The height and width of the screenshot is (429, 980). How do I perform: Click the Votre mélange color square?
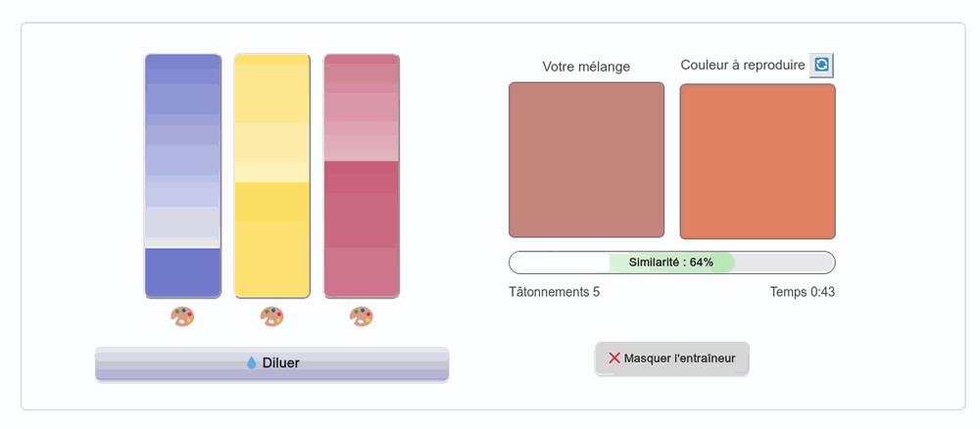pos(586,160)
